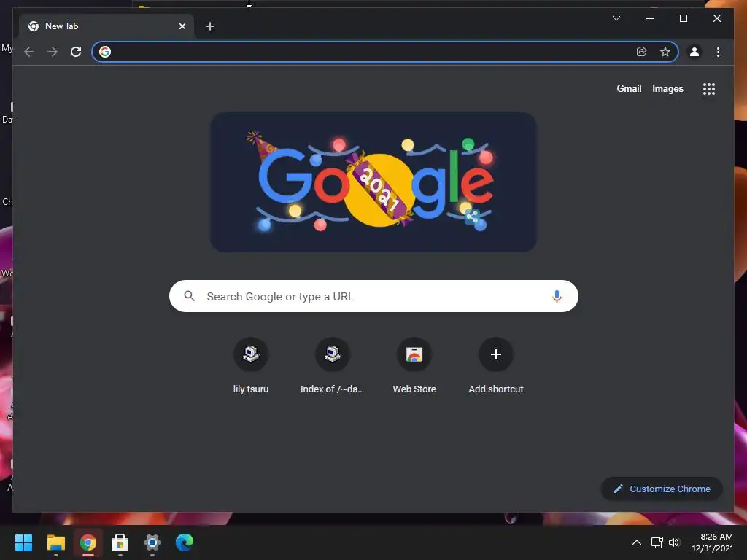
Task: Start voice search with the microphone icon
Action: pyautogui.click(x=557, y=296)
